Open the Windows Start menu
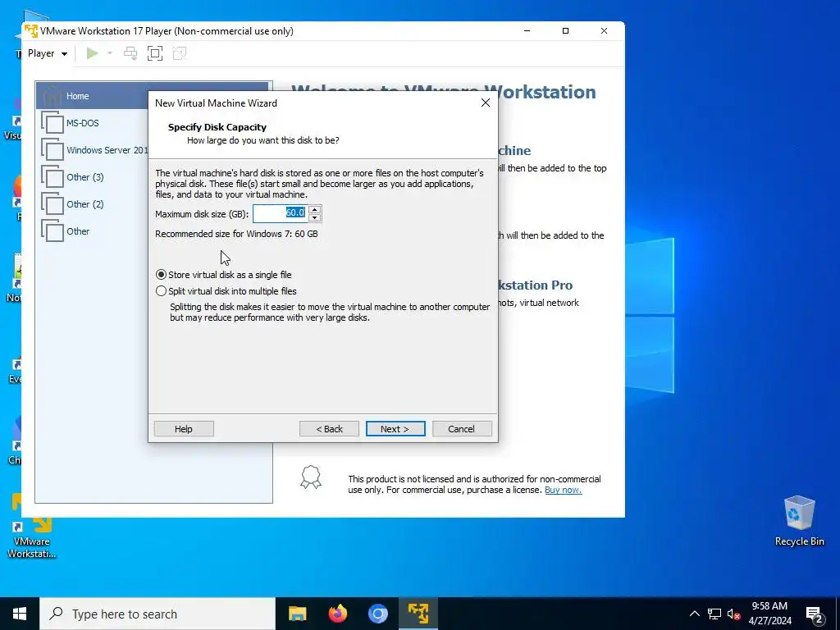This screenshot has height=630, width=840. pos(20,614)
